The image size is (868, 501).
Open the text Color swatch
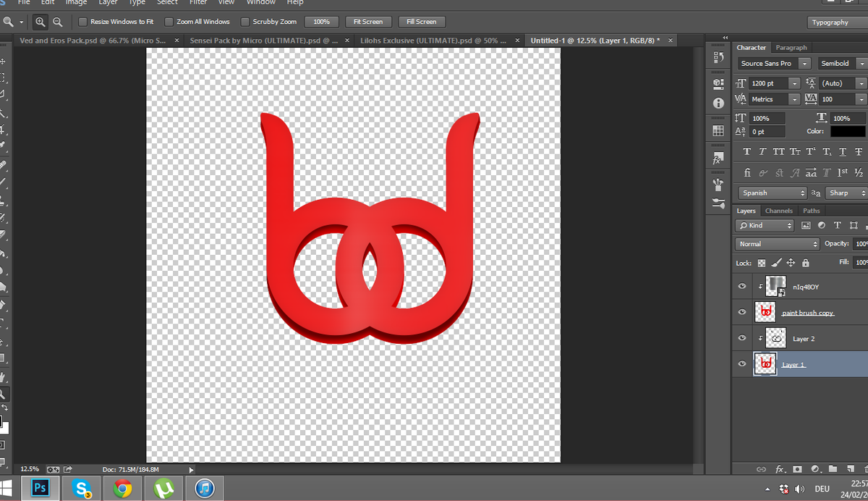tap(848, 131)
